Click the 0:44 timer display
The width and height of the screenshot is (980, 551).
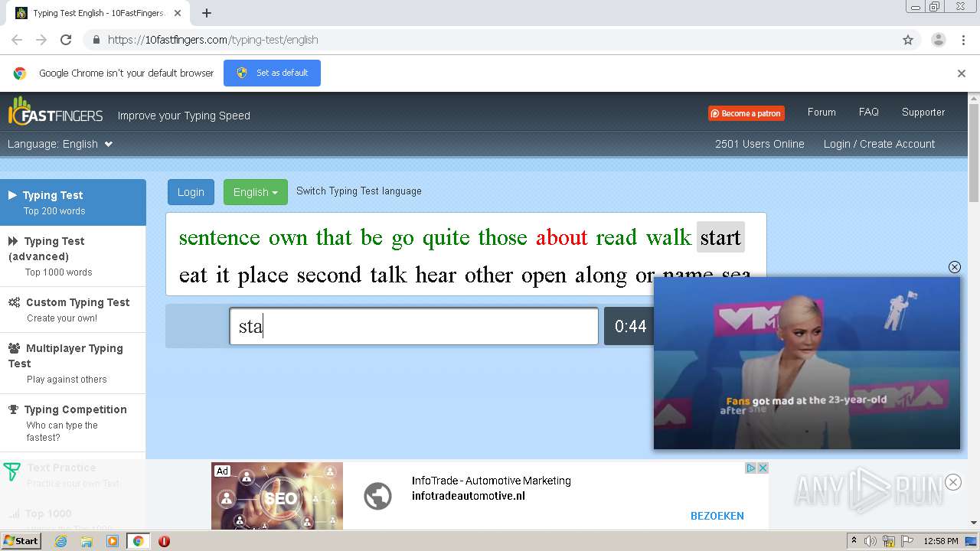tap(630, 326)
